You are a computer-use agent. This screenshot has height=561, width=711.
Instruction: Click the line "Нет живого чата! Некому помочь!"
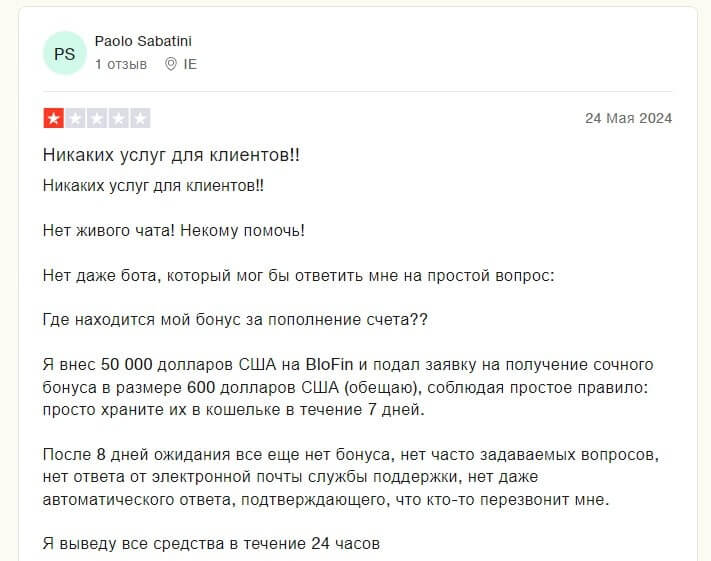coord(174,230)
